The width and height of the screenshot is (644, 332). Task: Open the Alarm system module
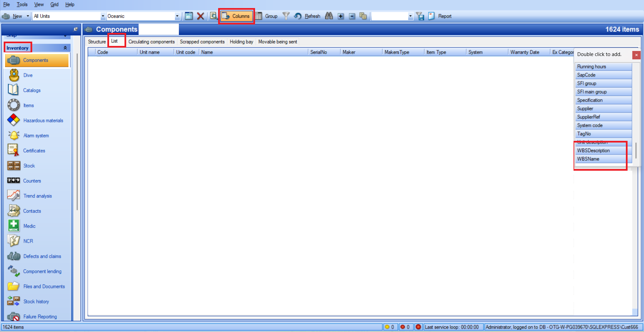click(36, 135)
